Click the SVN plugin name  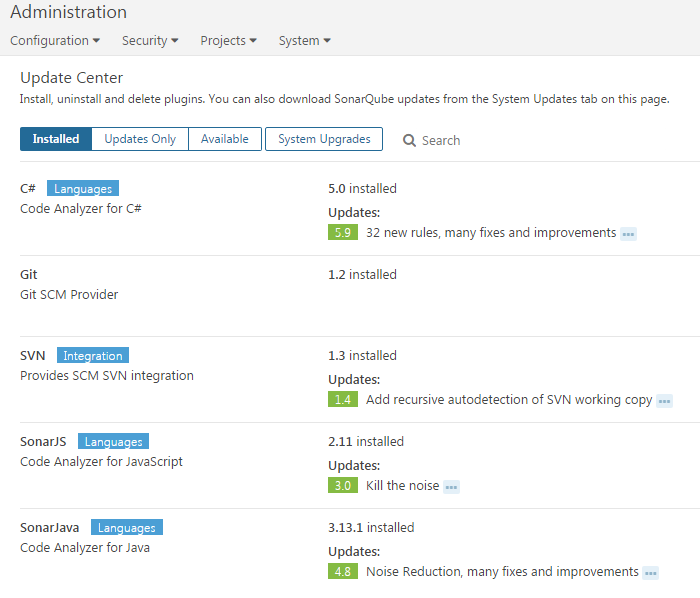click(33, 356)
